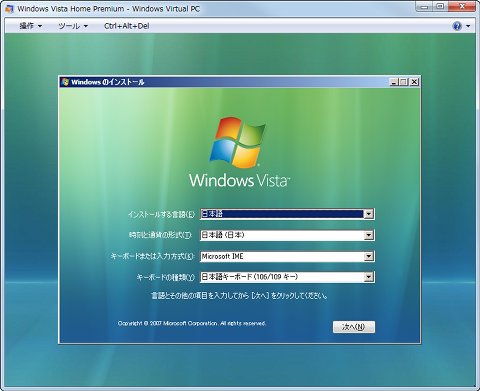Open the キーボードまたは入力方式 dropdown arrow
Screen dimensions: 480x391
(368, 256)
